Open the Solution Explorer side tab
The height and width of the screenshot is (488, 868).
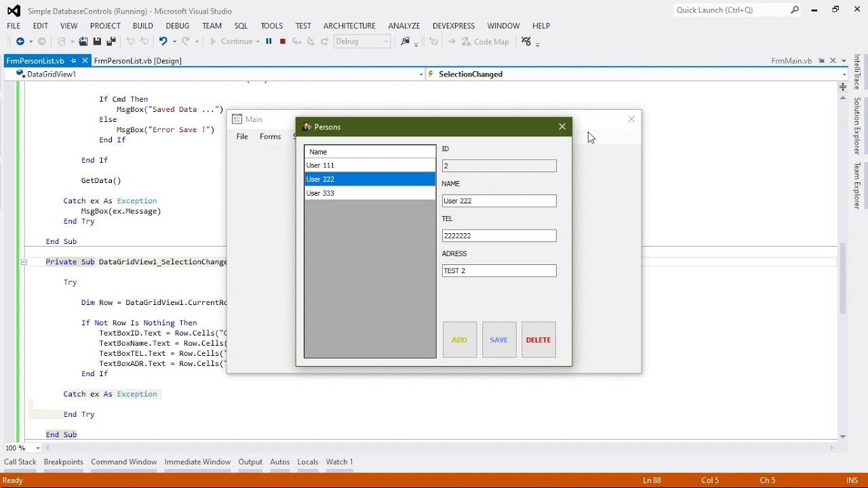click(857, 126)
